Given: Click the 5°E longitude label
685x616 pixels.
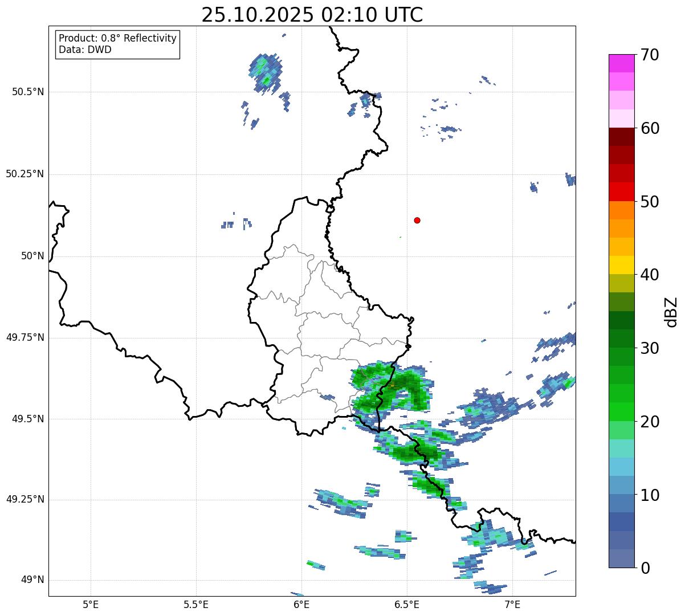Looking at the screenshot, I should (91, 604).
